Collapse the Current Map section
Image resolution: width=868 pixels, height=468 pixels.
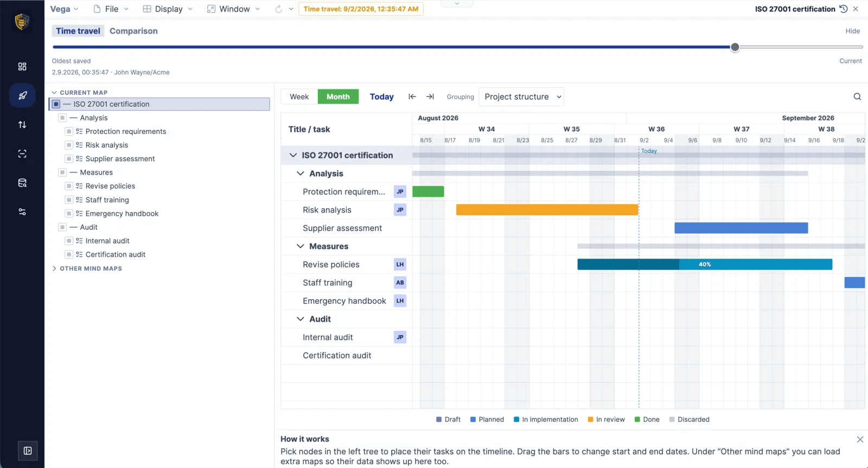pos(54,93)
